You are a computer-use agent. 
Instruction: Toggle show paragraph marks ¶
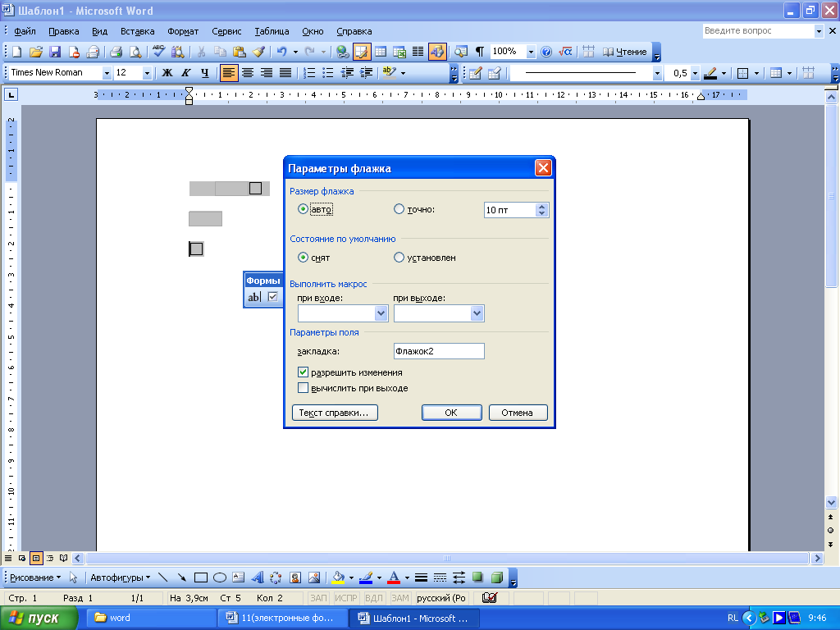[x=479, y=52]
